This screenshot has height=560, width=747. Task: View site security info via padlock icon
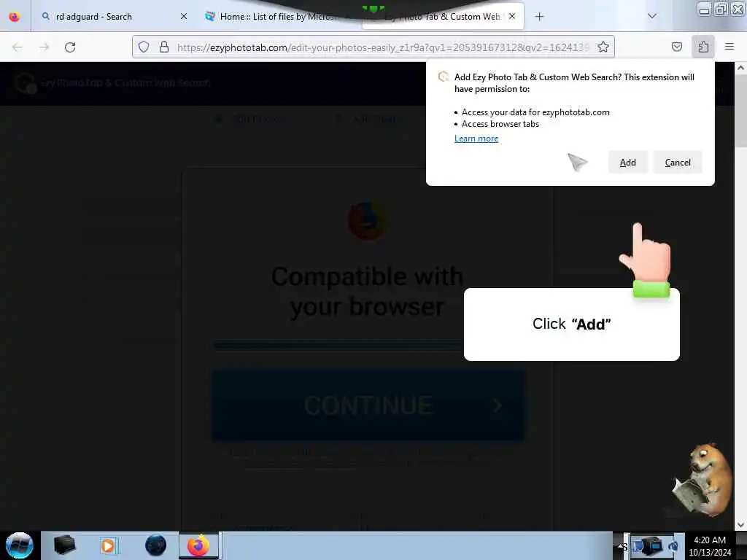coord(164,47)
